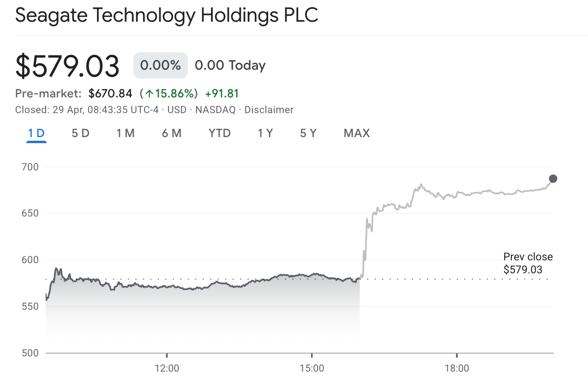This screenshot has width=588, height=385.
Task: Open the Disclaimer link
Action: pyautogui.click(x=269, y=110)
